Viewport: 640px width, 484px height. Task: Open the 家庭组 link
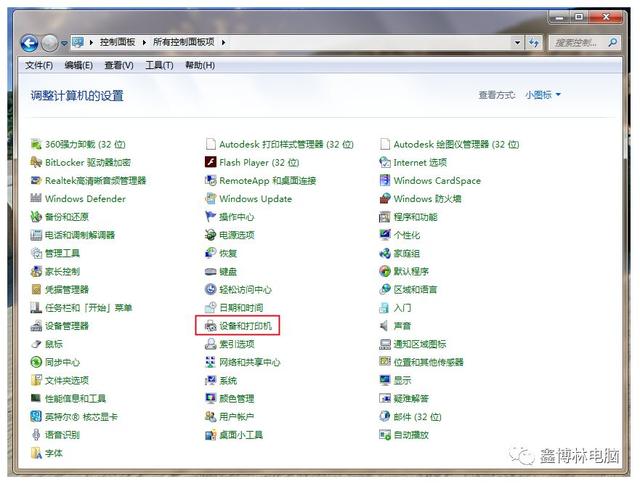407,253
